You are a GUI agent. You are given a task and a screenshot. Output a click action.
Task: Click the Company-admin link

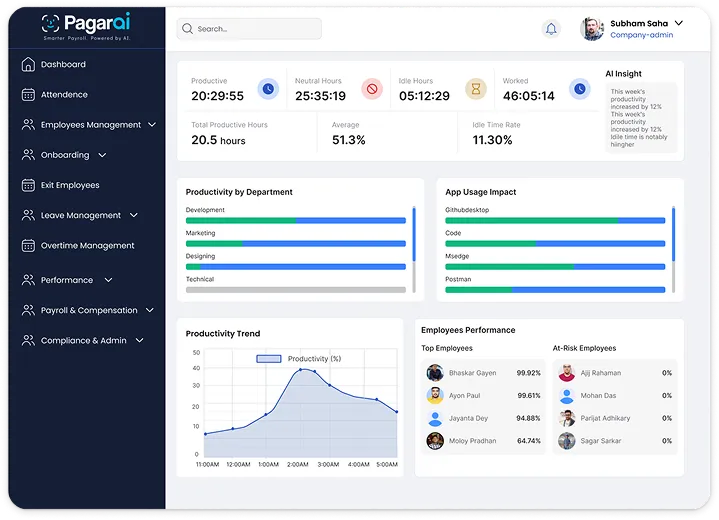(x=641, y=35)
